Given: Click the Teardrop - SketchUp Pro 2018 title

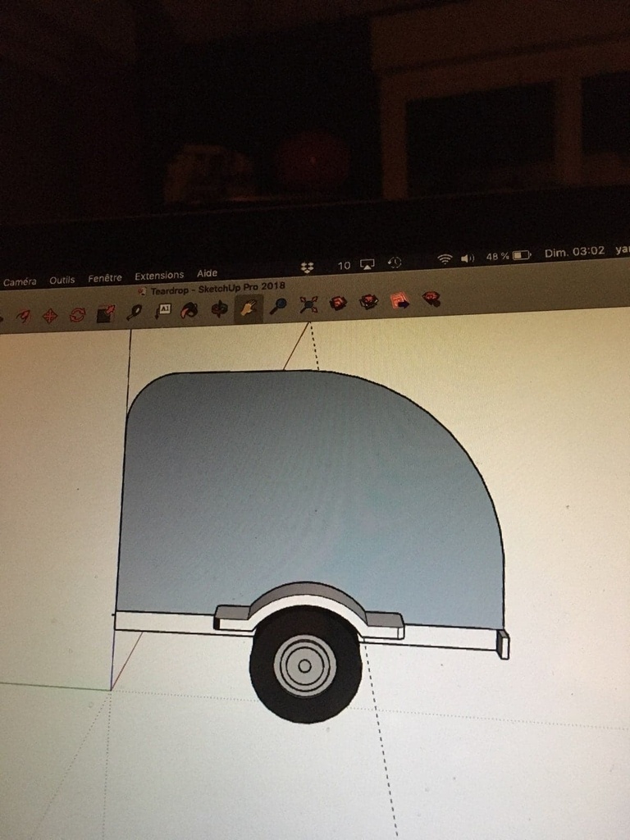Looking at the screenshot, I should (x=217, y=290).
